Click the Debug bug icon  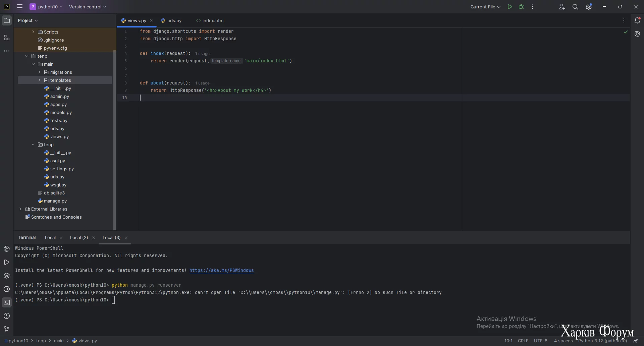coord(521,7)
